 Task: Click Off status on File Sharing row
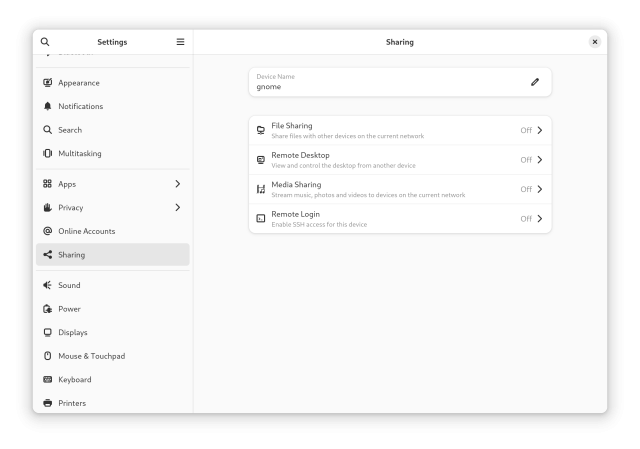(x=526, y=130)
